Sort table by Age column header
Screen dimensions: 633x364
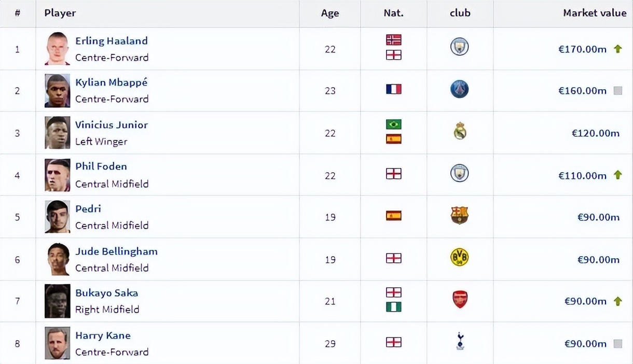[x=330, y=13]
